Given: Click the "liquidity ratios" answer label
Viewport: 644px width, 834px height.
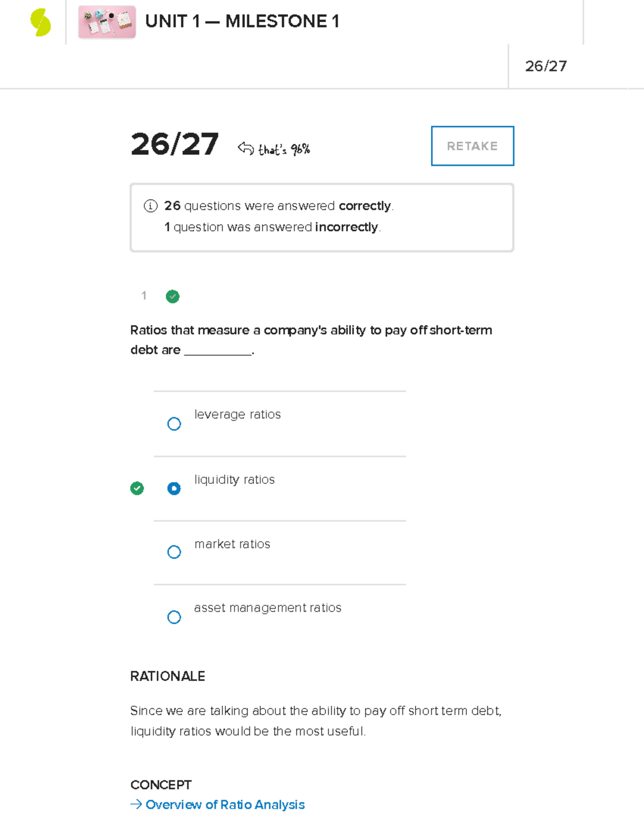Looking at the screenshot, I should point(234,480).
